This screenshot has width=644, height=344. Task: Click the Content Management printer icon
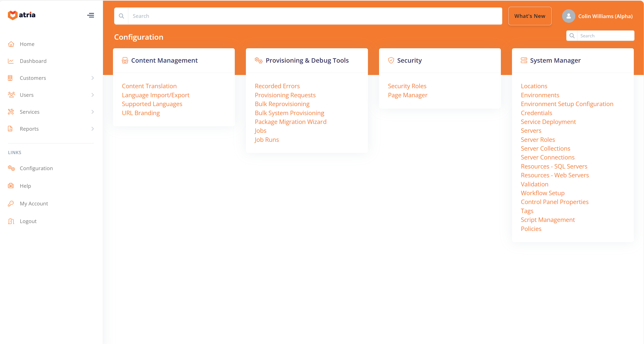pos(125,60)
